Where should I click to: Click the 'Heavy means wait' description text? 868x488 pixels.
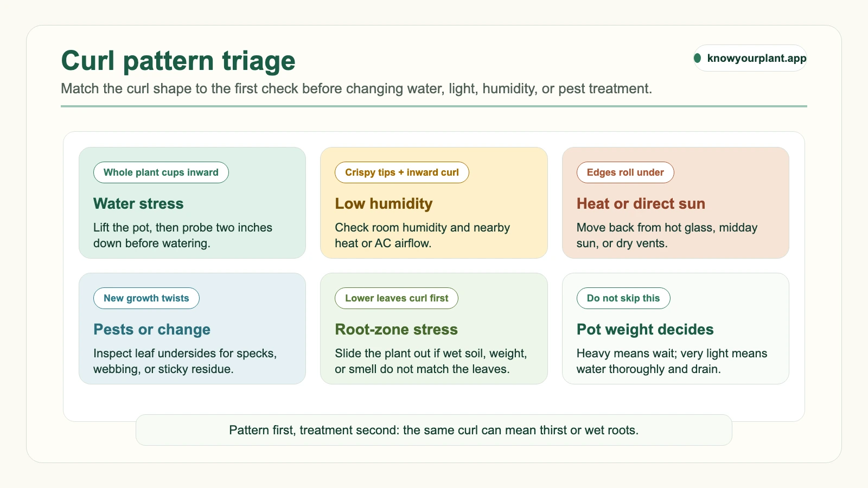click(x=672, y=361)
